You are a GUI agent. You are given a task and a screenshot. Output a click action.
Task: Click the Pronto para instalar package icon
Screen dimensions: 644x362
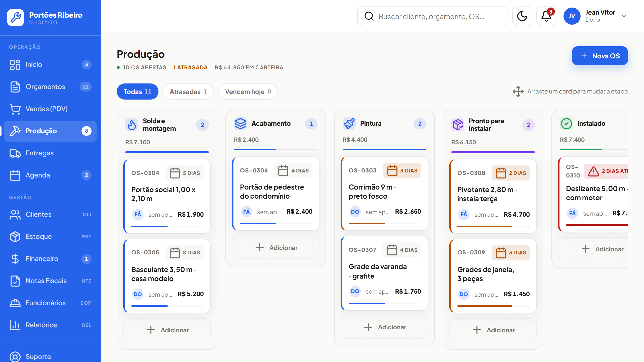458,125
